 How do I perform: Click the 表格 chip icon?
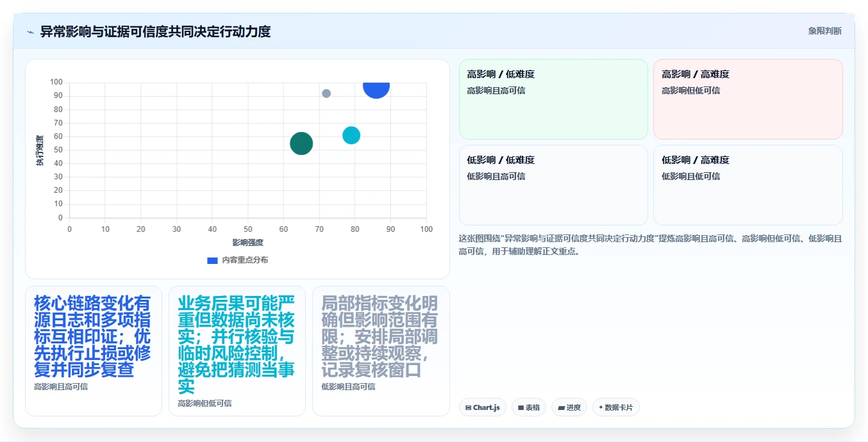[x=521, y=408]
